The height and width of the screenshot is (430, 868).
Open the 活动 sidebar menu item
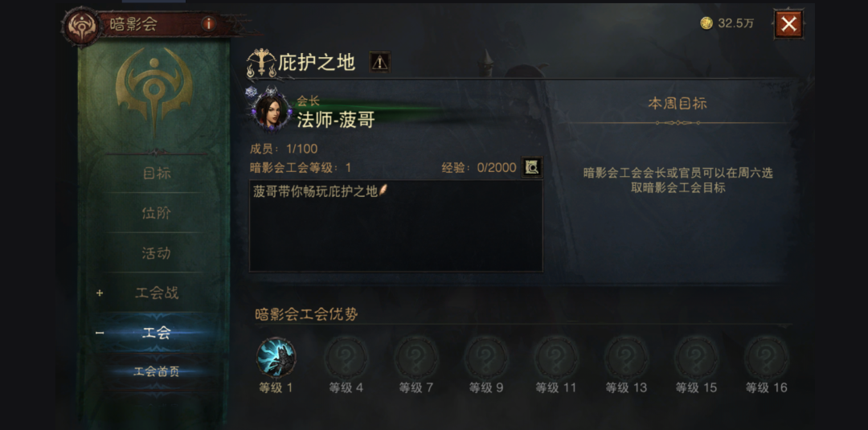pos(157,253)
